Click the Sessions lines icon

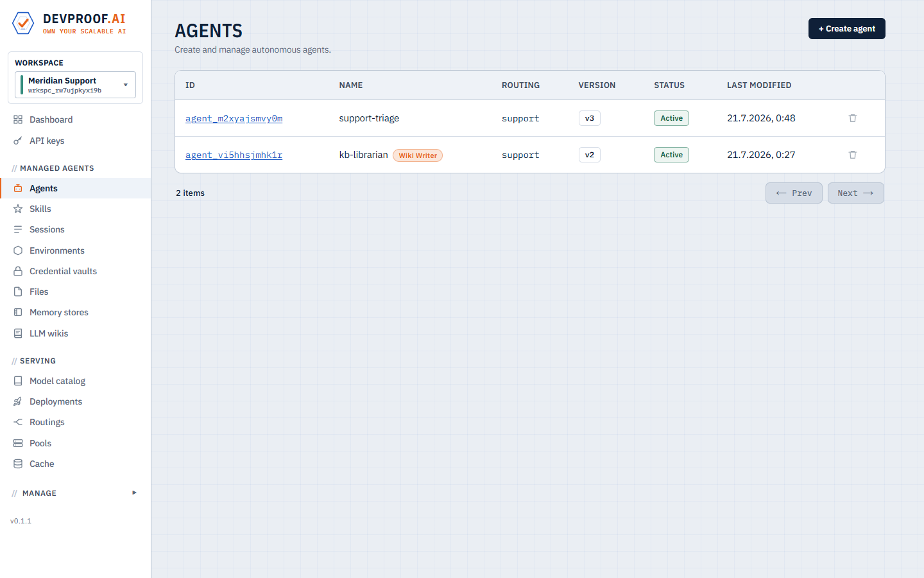(18, 229)
